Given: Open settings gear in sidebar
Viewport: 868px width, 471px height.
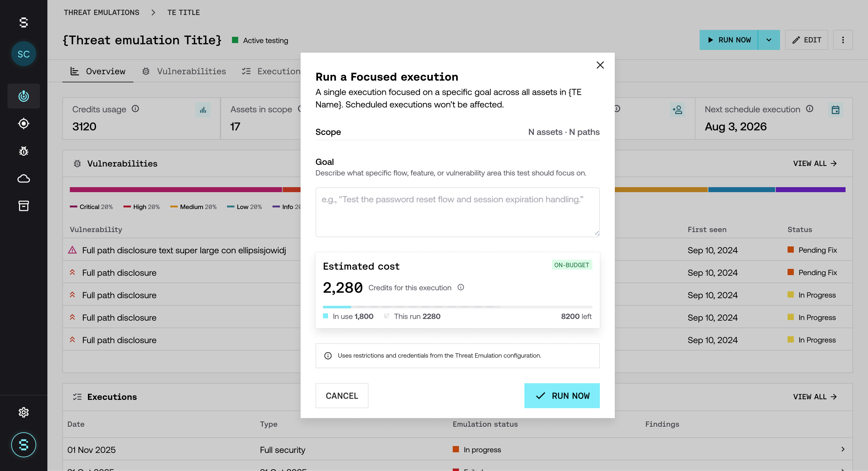Looking at the screenshot, I should coord(24,412).
